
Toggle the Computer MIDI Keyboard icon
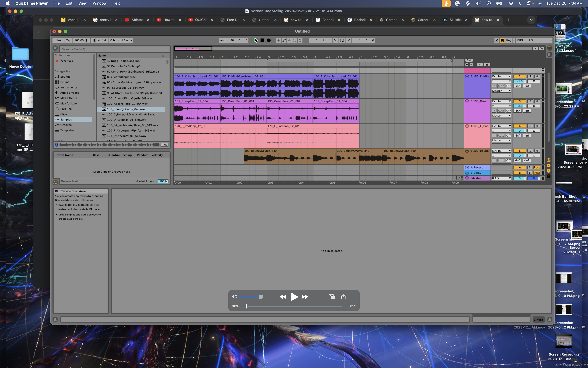[x=502, y=40]
